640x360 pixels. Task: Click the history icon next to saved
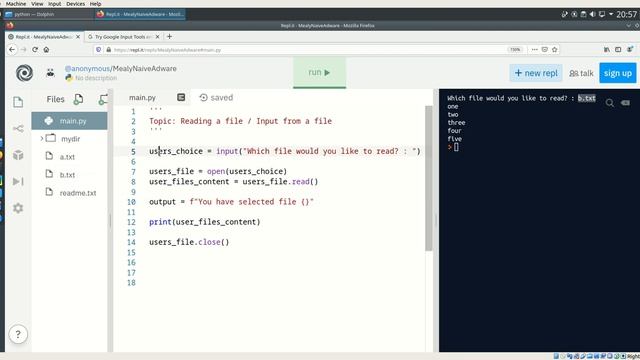pos(203,97)
